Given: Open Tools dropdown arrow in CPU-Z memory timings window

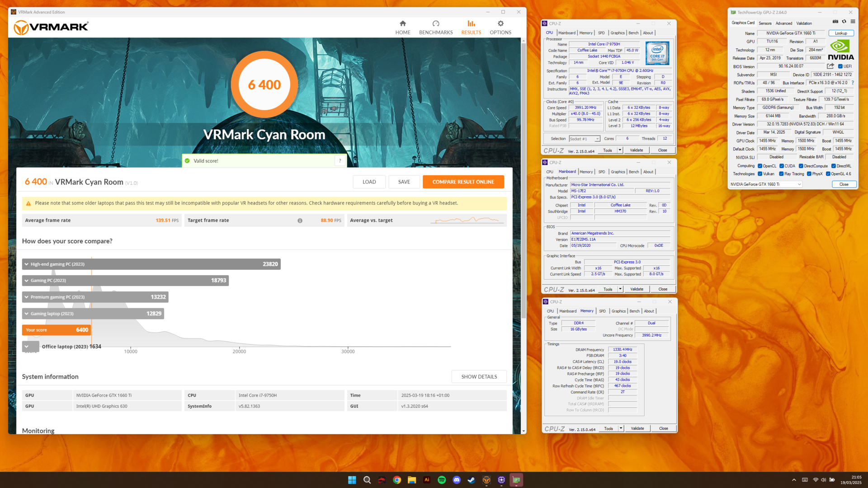Looking at the screenshot, I should [x=621, y=428].
